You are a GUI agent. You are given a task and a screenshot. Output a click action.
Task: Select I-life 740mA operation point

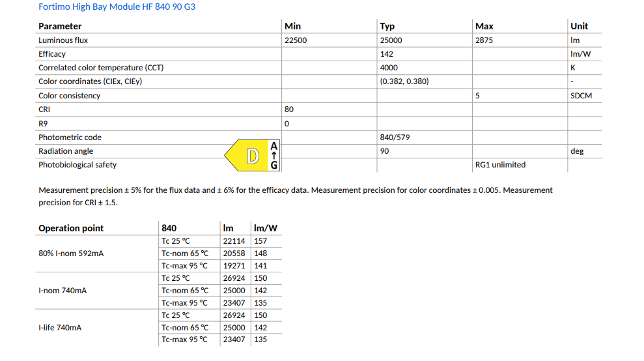(x=60, y=328)
